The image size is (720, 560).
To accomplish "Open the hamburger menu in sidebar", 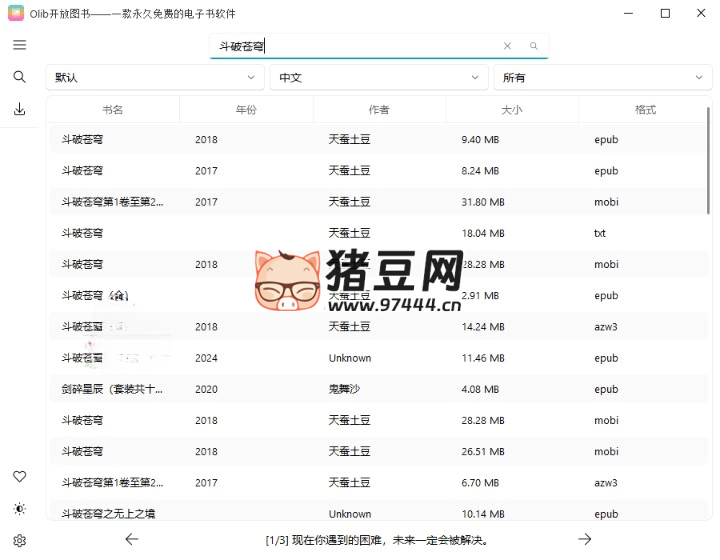I will (19, 45).
